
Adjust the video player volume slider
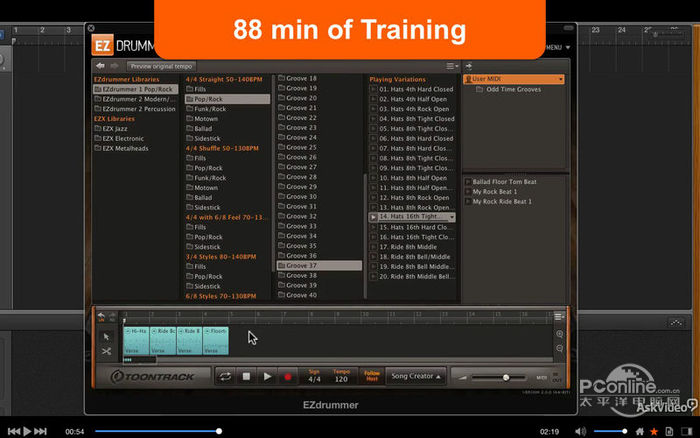[610, 431]
